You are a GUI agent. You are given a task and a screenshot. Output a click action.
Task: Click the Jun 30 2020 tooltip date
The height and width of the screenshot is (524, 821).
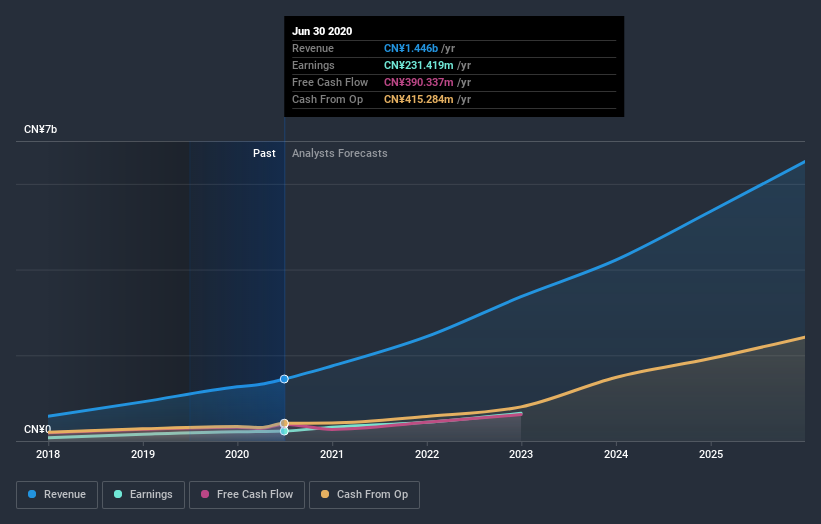coord(322,31)
